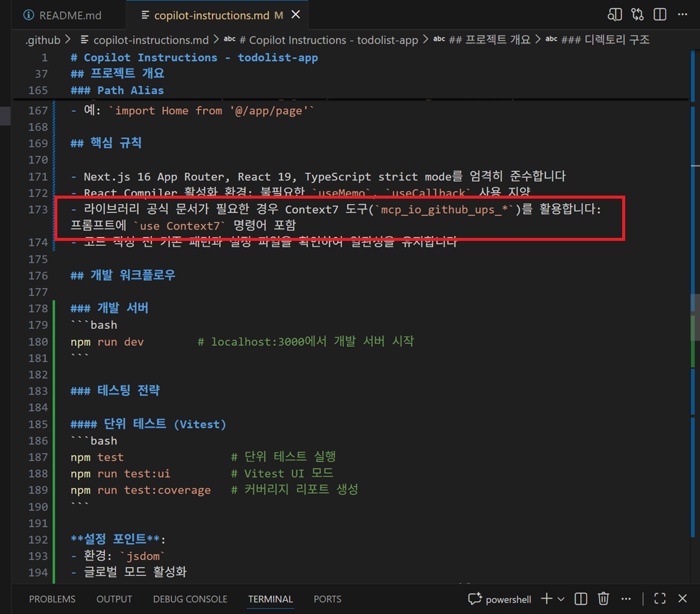Click the '- 환경: `jsdom`' line

118,557
